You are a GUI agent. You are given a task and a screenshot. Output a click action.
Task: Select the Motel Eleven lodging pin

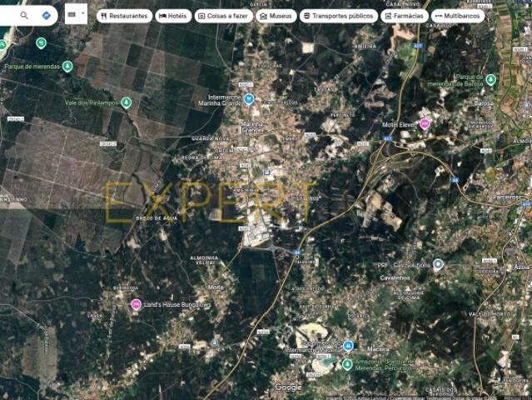point(425,124)
